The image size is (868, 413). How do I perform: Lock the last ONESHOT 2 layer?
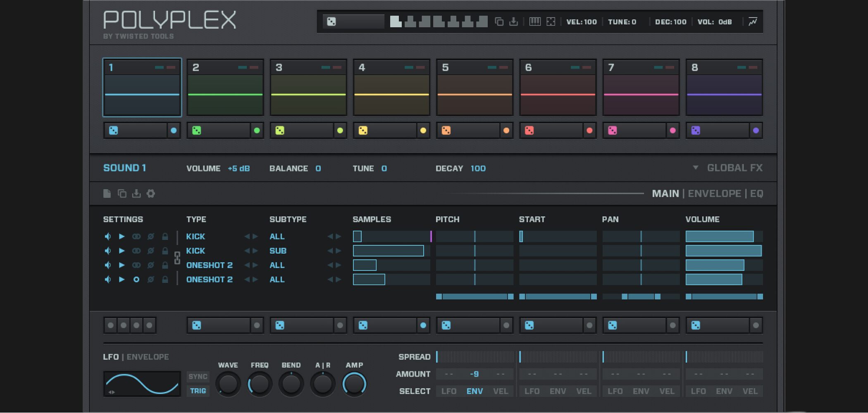coord(165,280)
